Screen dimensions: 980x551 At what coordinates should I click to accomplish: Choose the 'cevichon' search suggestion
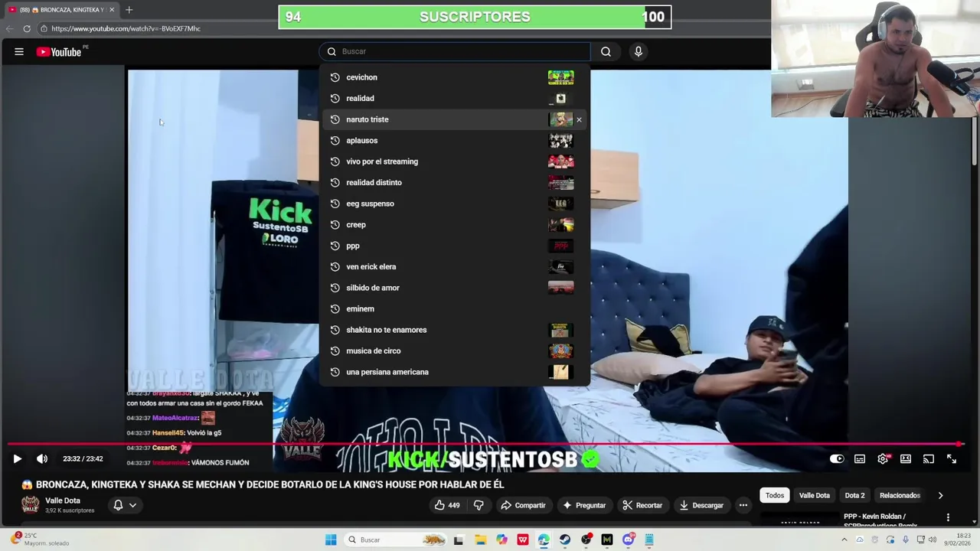click(x=455, y=77)
